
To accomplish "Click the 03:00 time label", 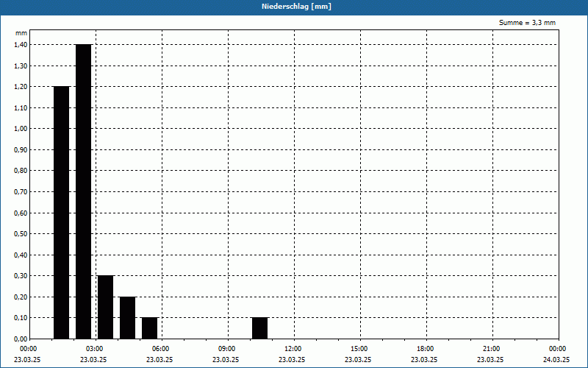I will pyautogui.click(x=95, y=349).
